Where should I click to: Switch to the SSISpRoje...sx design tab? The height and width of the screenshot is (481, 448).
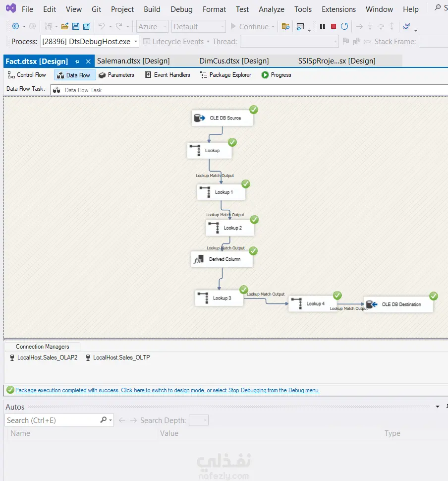click(336, 61)
